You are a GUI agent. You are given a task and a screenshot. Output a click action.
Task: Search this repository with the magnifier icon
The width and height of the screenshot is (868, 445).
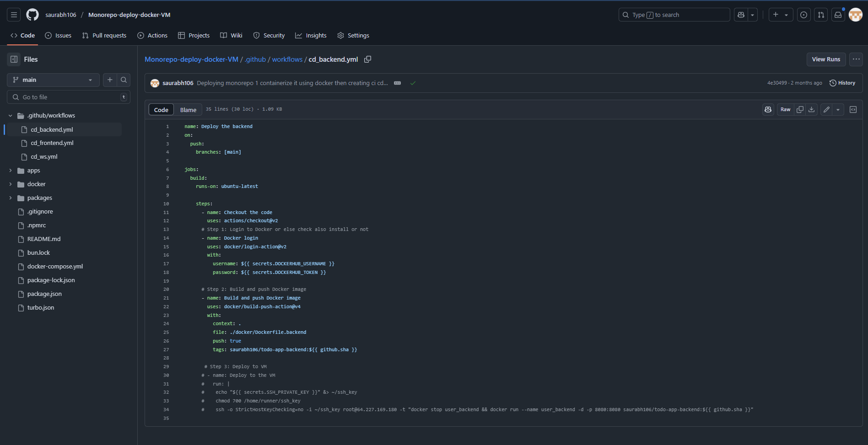pyautogui.click(x=124, y=80)
